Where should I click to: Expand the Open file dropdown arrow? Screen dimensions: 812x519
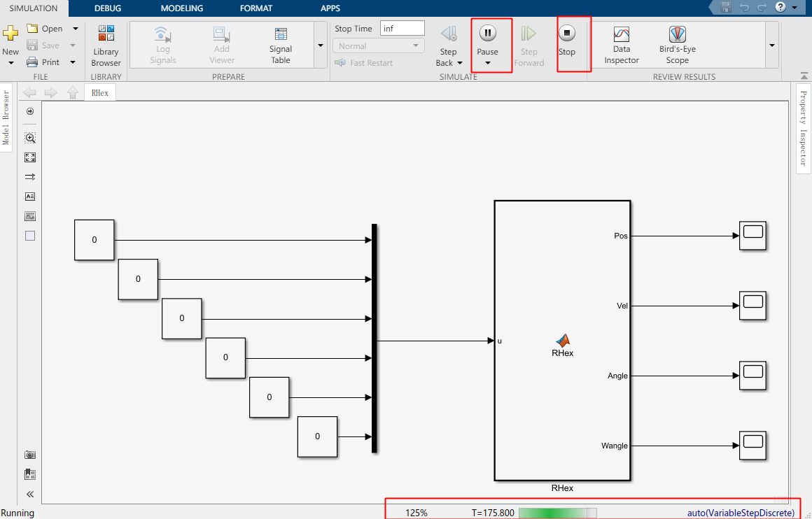(x=74, y=28)
